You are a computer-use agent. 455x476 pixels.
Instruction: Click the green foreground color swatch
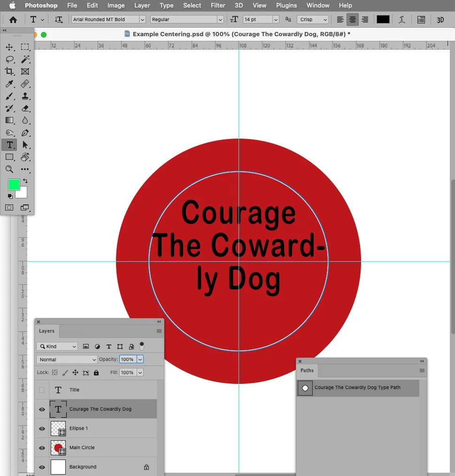(14, 185)
